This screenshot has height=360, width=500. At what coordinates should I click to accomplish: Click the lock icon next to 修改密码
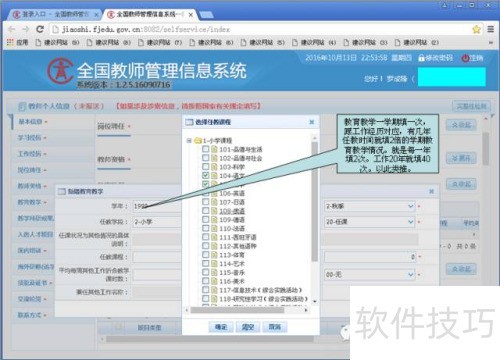coord(421,58)
